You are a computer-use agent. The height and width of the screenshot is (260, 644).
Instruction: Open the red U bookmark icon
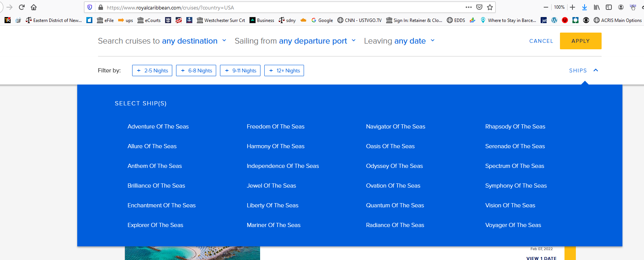click(565, 20)
